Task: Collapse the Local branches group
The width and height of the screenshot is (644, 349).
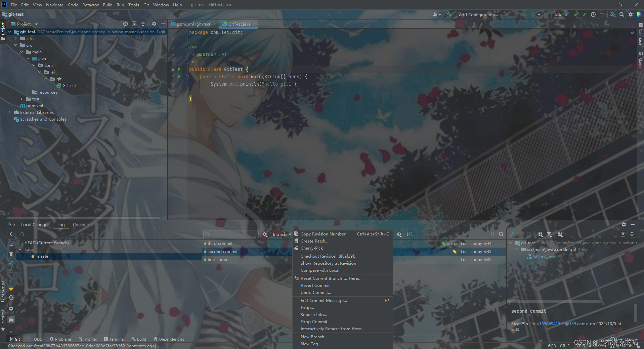Action: [x=20, y=250]
